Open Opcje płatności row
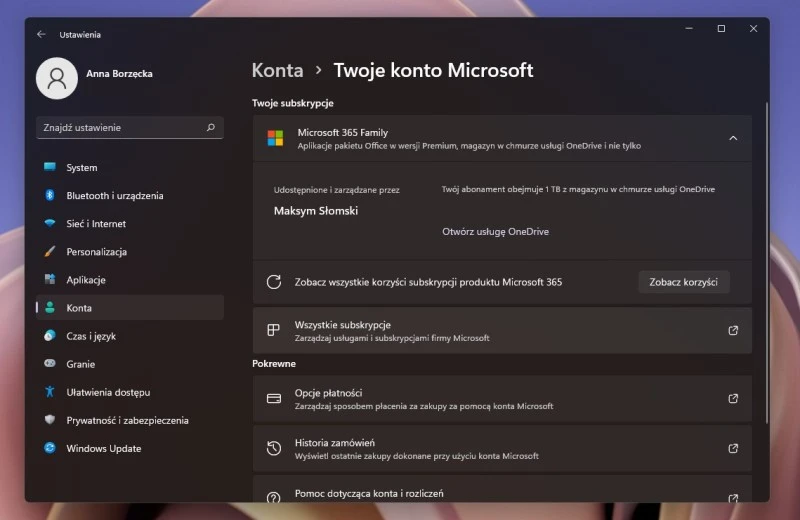The image size is (800, 520). [502, 399]
